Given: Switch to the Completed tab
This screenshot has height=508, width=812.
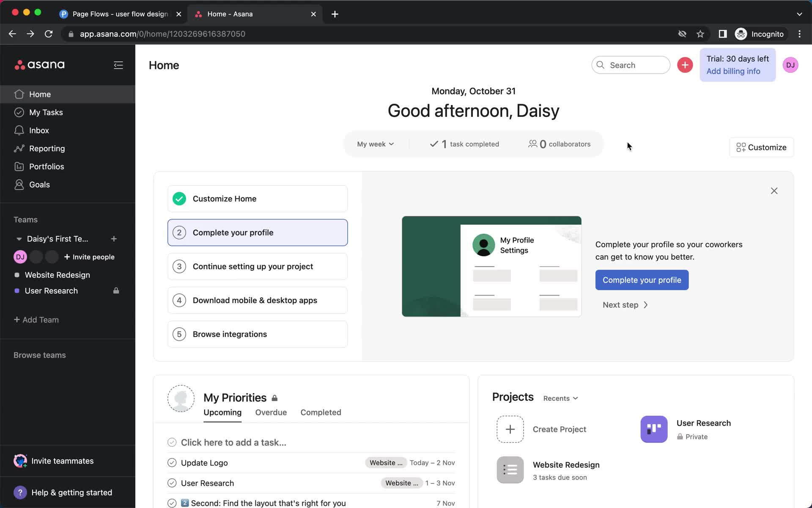Looking at the screenshot, I should pos(321,413).
